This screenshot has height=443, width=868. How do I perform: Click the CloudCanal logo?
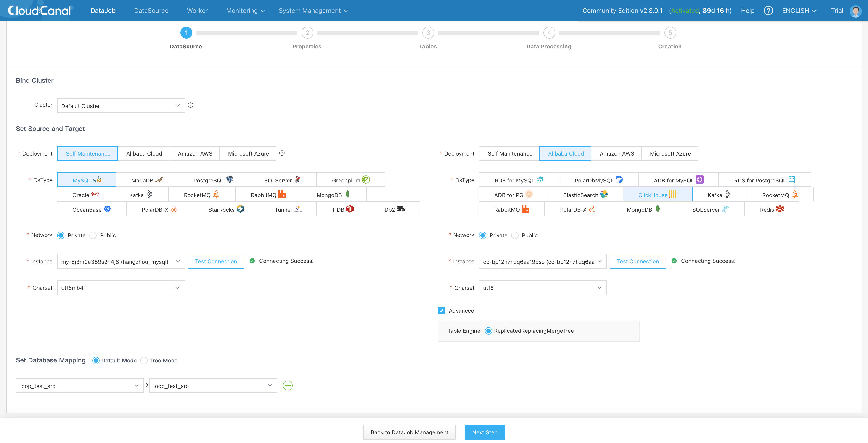point(40,11)
